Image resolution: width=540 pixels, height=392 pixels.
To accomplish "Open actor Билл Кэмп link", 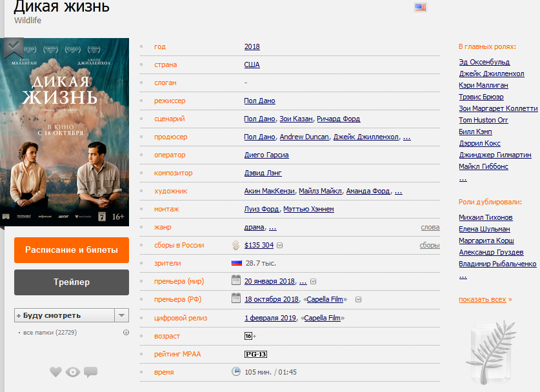I will point(475,132).
